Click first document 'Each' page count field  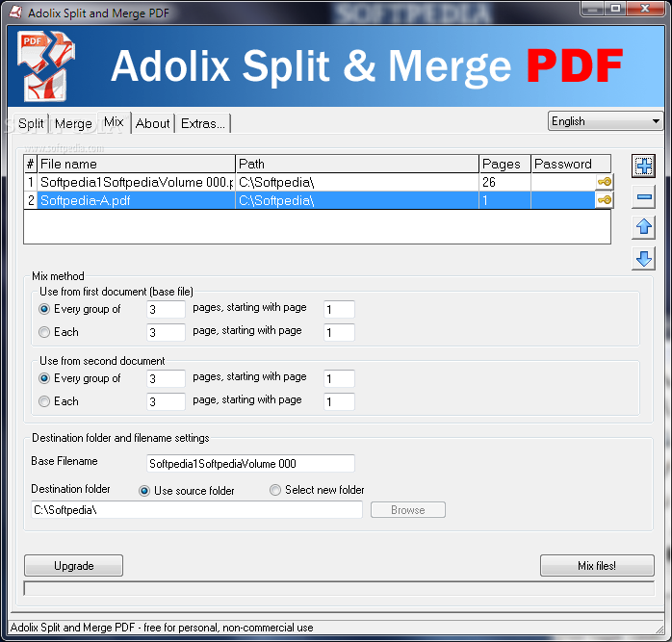(166, 332)
